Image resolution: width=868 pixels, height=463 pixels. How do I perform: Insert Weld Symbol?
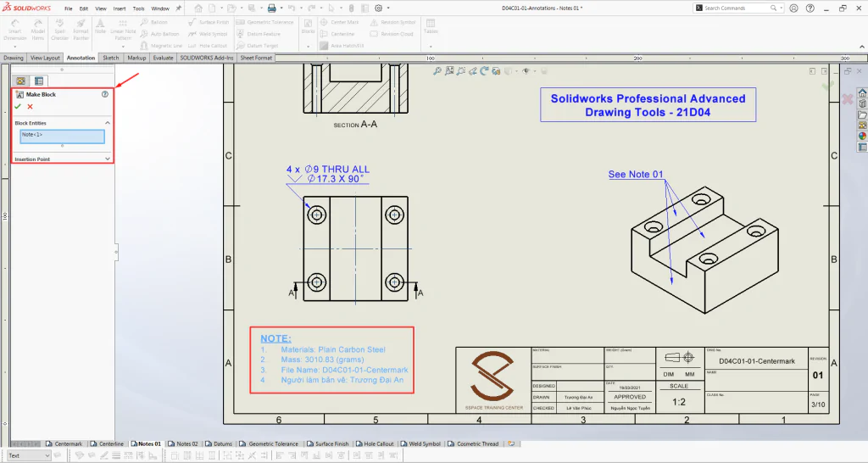[208, 34]
